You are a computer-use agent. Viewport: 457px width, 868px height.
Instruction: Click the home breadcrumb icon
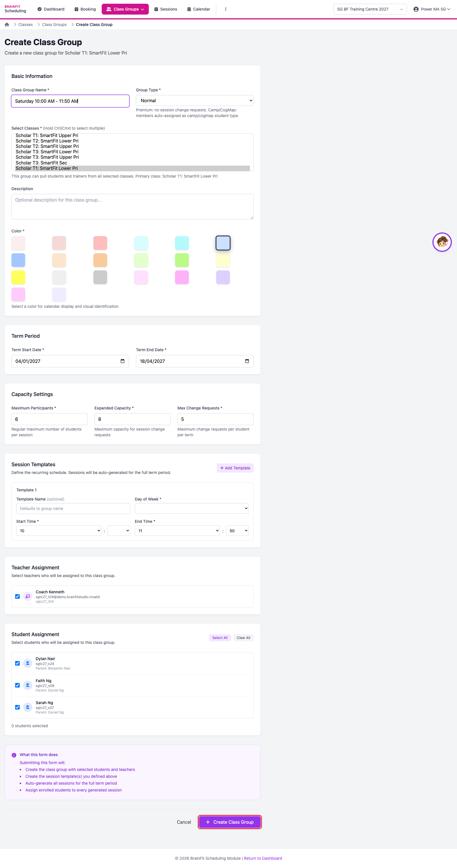[x=7, y=25]
